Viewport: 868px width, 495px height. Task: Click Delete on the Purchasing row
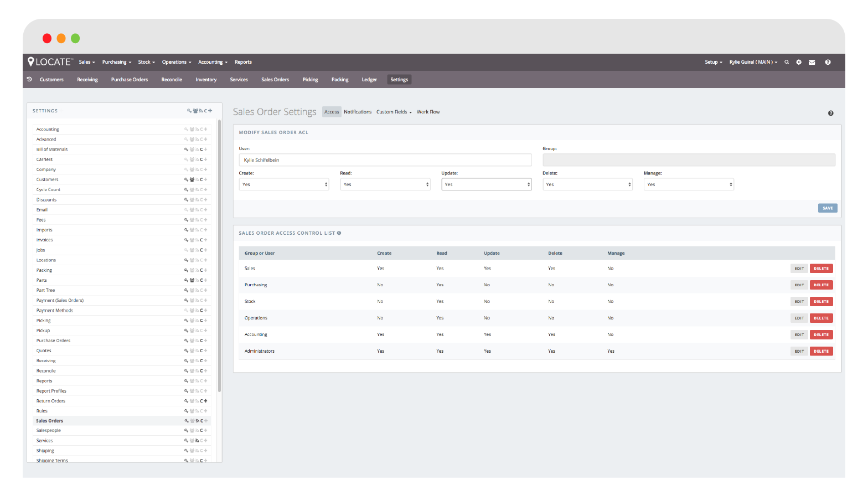point(821,285)
